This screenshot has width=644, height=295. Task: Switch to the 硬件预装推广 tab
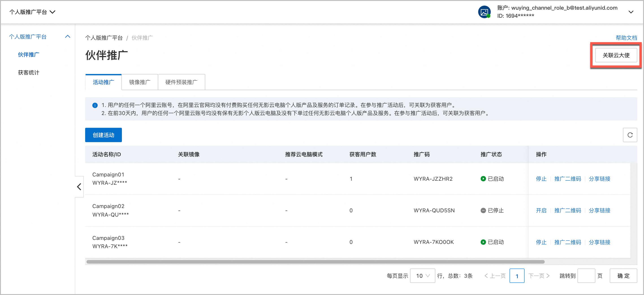coord(181,82)
